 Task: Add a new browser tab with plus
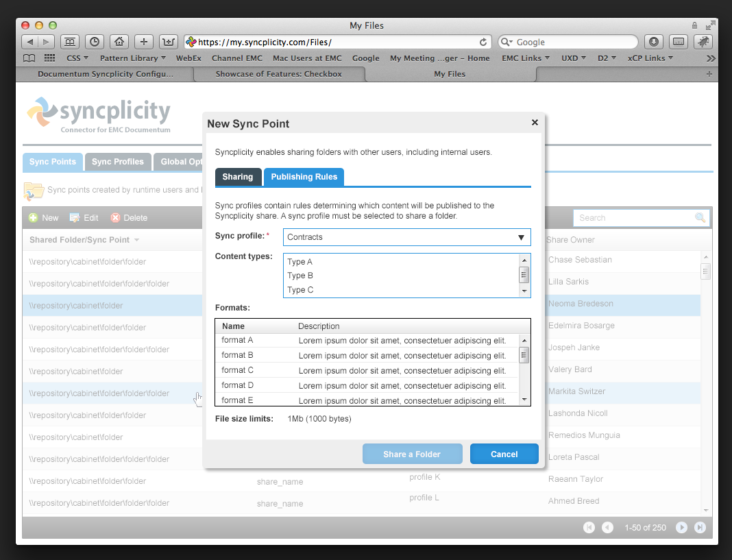pos(709,74)
